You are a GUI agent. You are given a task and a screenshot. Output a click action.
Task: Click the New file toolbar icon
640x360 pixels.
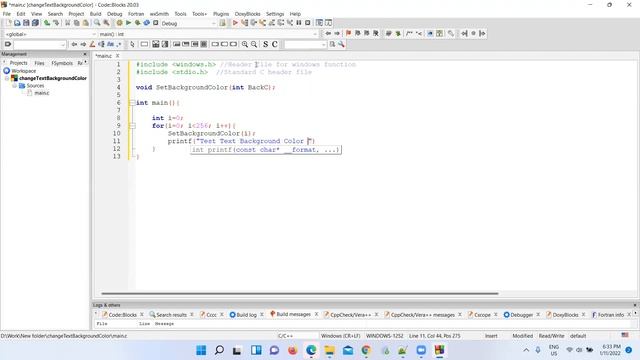8,23
